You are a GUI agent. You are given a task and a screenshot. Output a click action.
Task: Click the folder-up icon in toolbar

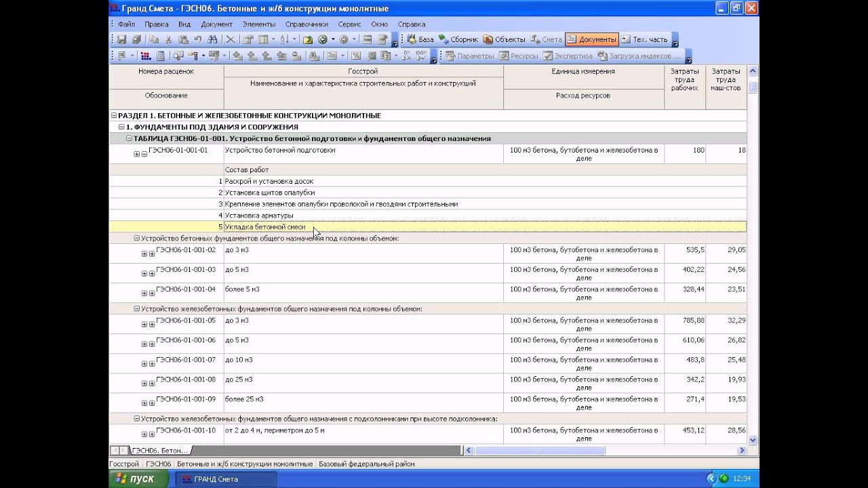(308, 39)
